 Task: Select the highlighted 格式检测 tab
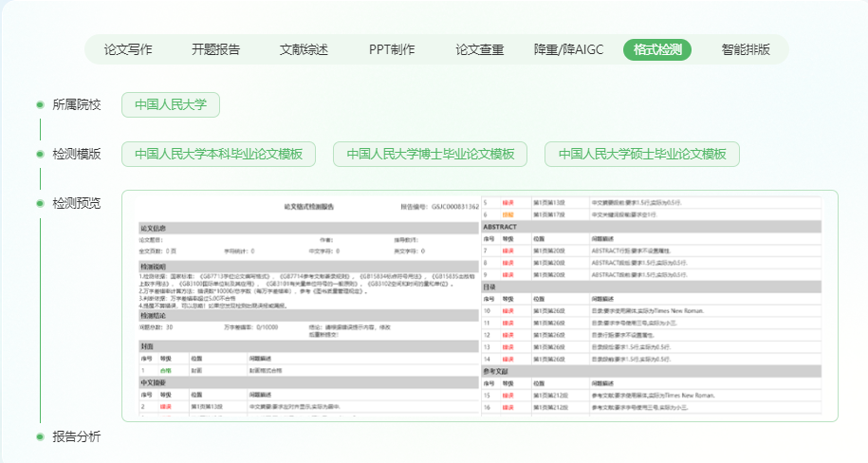(x=657, y=49)
